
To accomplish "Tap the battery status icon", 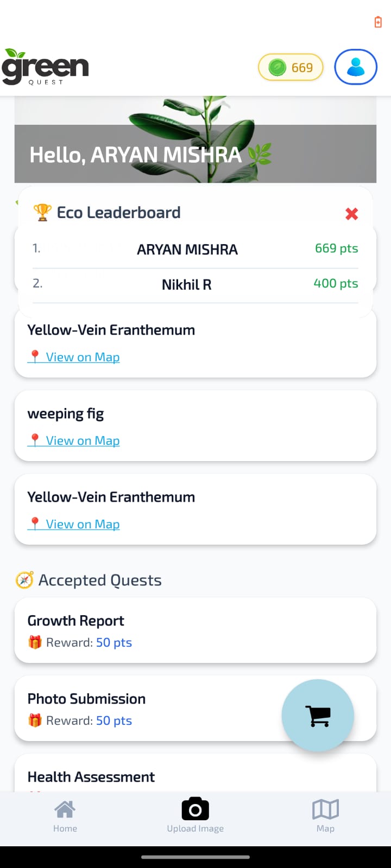I will pyautogui.click(x=378, y=22).
